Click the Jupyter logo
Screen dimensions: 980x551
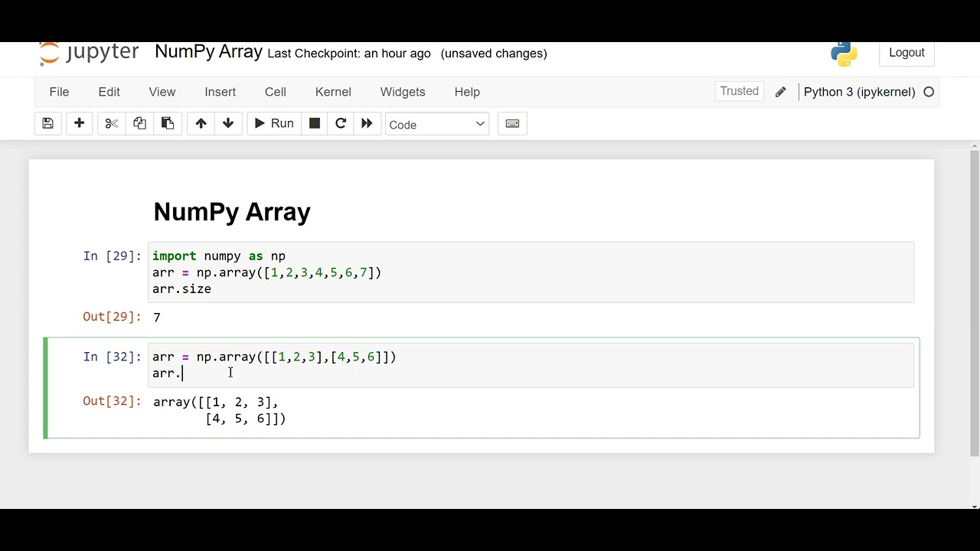click(x=89, y=53)
